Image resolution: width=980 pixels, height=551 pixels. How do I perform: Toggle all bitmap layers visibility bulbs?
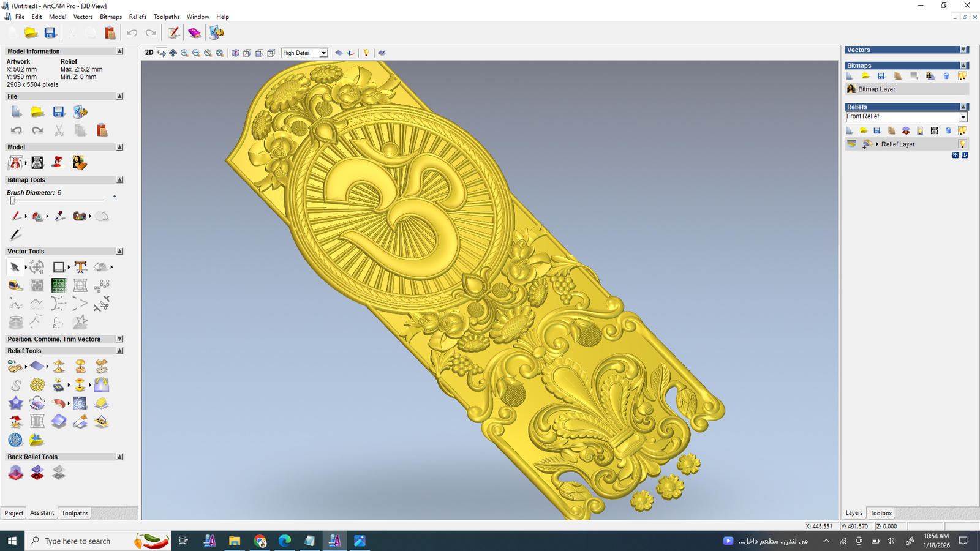click(962, 76)
